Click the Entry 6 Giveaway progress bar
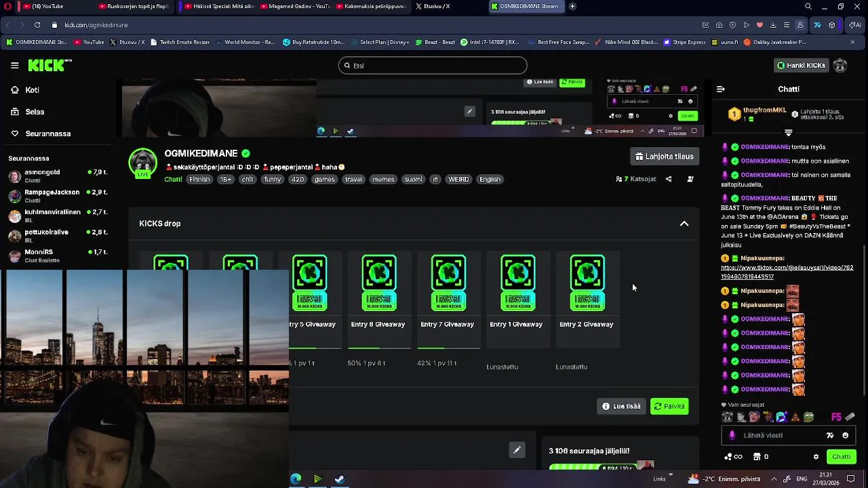 379,348
